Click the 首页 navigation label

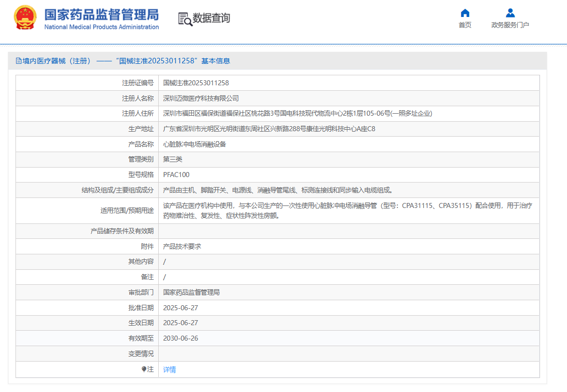(465, 25)
